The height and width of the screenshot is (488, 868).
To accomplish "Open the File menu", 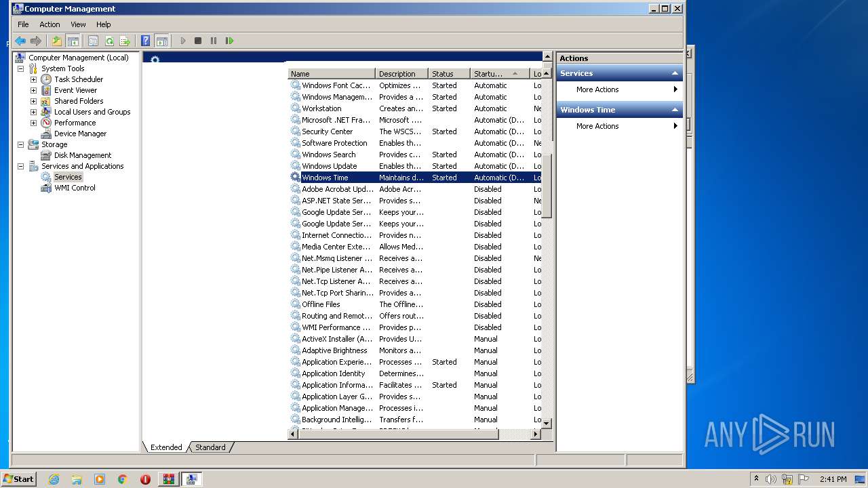I will 23,24.
